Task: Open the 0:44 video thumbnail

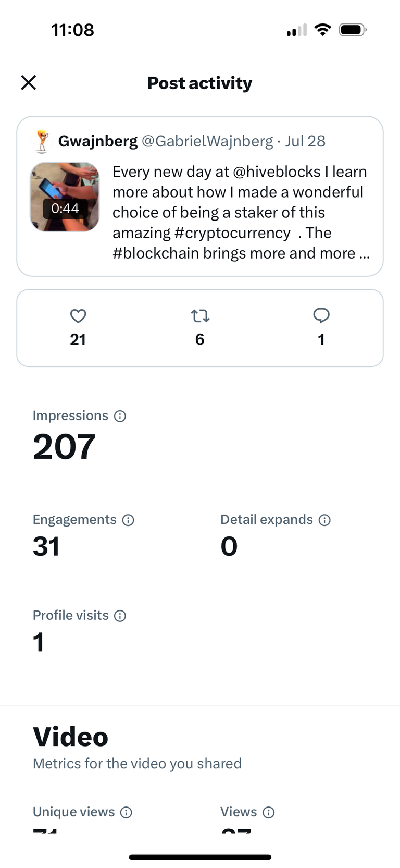Action: [65, 197]
